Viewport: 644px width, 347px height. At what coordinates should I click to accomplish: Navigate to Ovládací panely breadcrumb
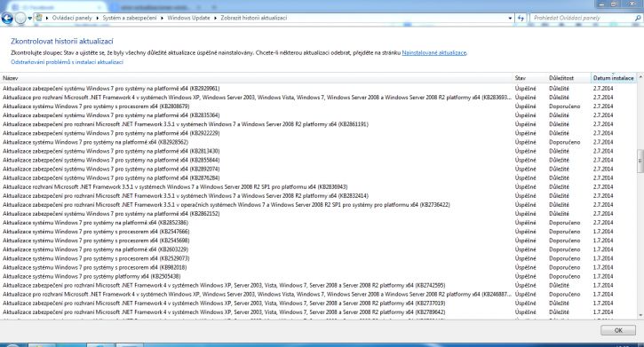72,18
